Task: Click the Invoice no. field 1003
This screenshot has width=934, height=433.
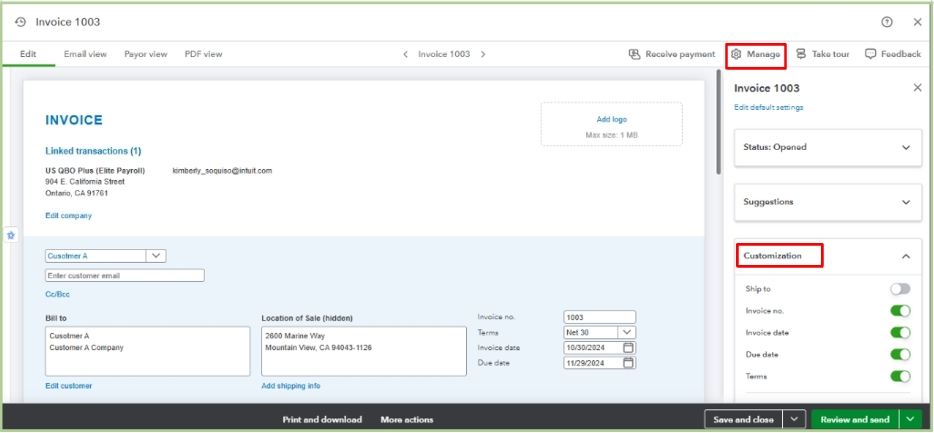Action: click(x=600, y=317)
